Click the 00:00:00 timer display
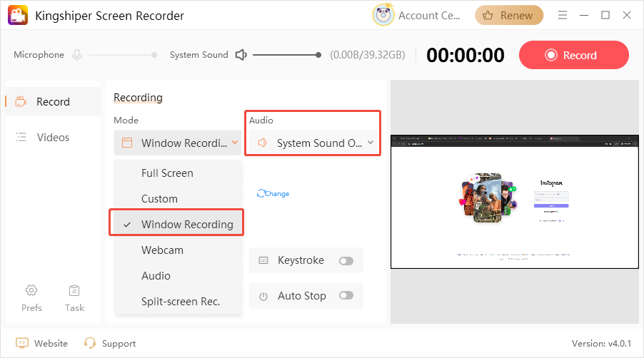This screenshot has width=644, height=358. (x=466, y=55)
